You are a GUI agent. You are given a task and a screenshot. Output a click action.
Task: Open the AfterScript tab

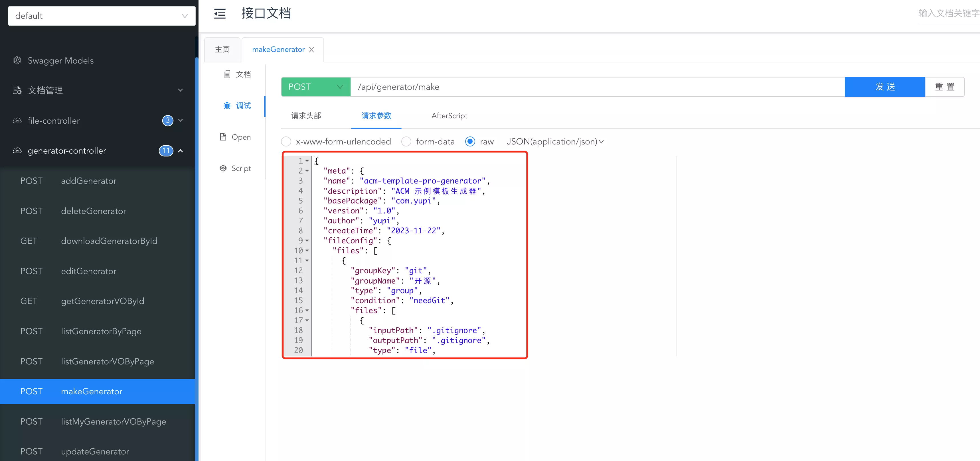pos(449,116)
